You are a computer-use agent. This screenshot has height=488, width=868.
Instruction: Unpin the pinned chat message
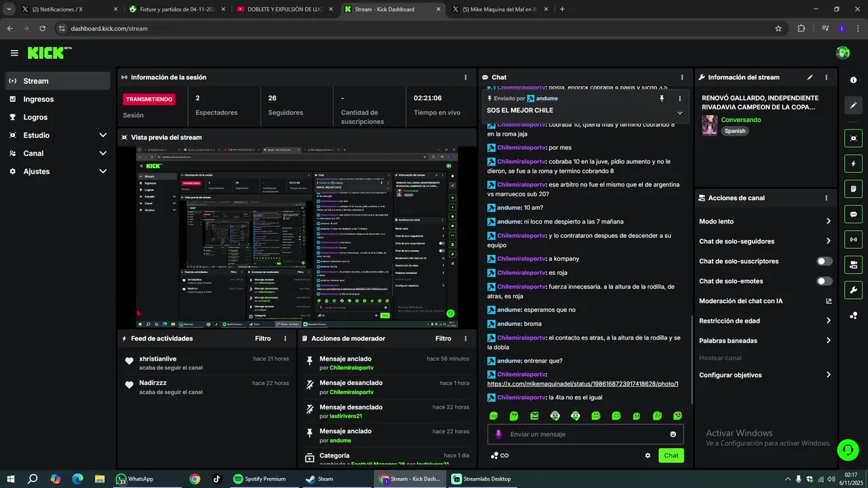pos(662,98)
